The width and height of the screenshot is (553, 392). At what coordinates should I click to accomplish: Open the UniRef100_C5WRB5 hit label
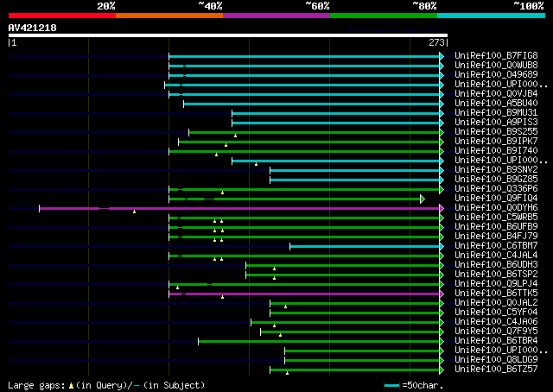496,217
